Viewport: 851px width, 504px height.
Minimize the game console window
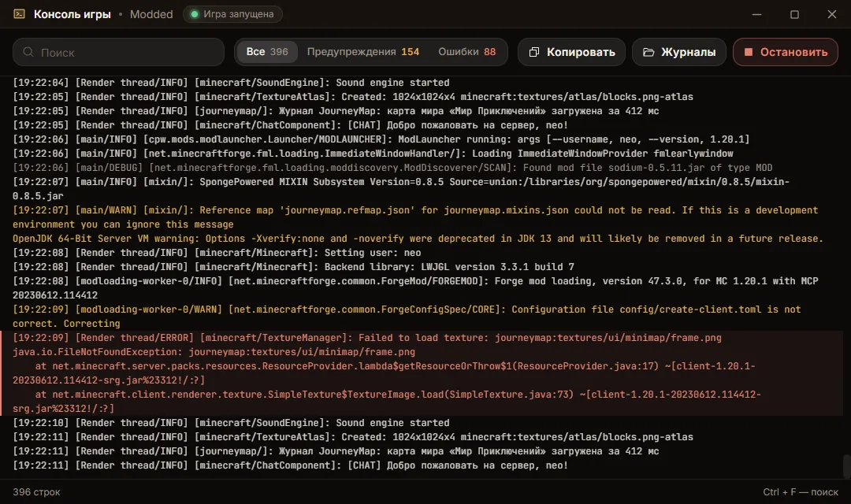click(x=756, y=14)
